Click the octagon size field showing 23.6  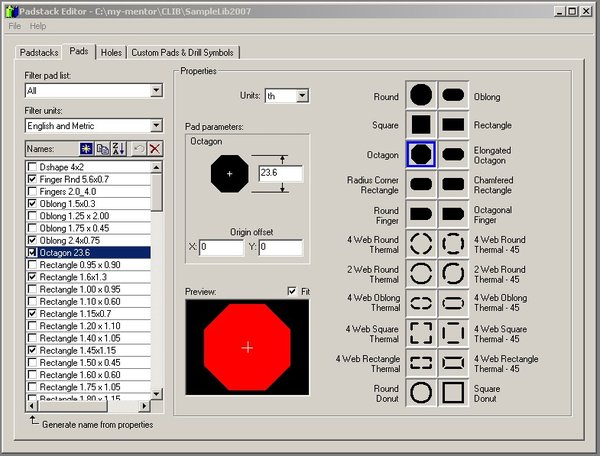pos(280,173)
